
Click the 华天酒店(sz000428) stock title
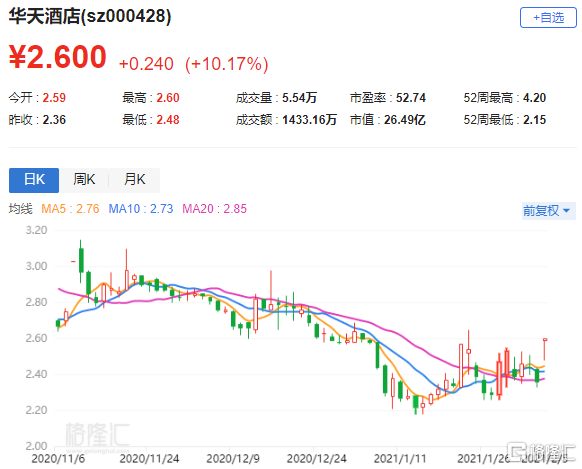(90, 16)
